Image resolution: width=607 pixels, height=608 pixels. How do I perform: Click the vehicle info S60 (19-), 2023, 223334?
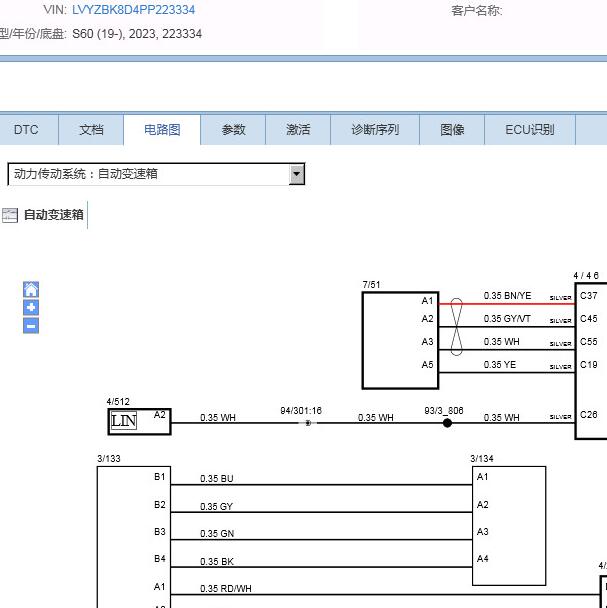pyautogui.click(x=137, y=34)
